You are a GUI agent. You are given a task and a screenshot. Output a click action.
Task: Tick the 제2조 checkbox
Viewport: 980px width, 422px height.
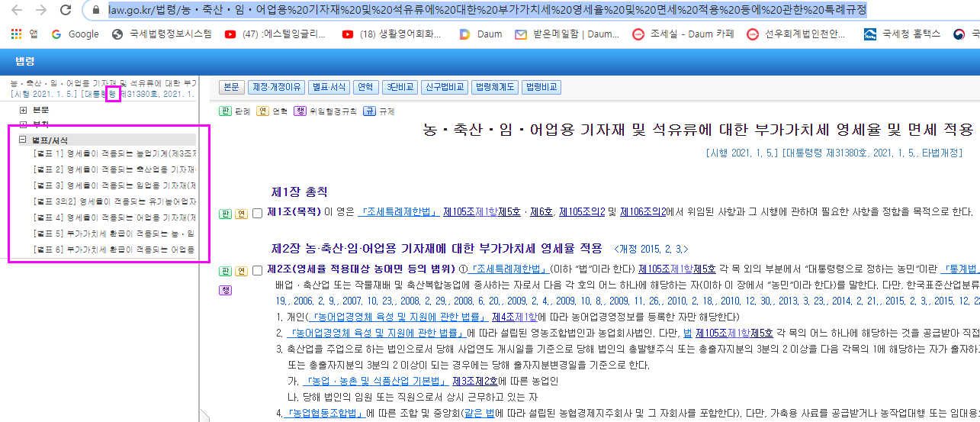(258, 270)
